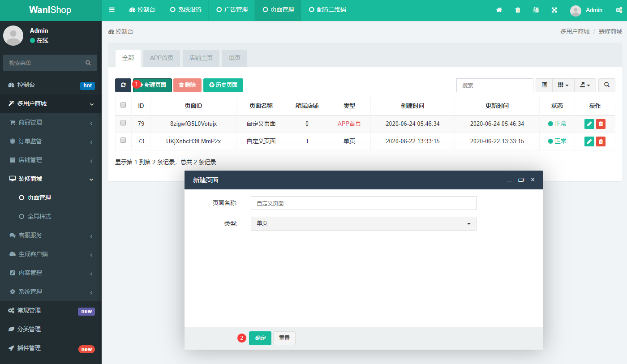Edit row 73 with the pencil icon

tap(589, 141)
